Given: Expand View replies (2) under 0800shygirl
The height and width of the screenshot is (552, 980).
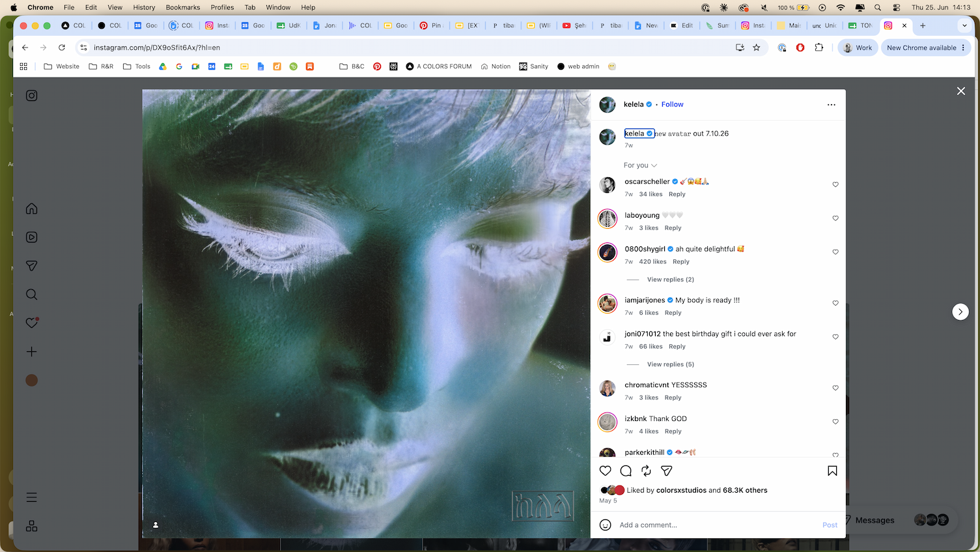Looking at the screenshot, I should tap(671, 280).
